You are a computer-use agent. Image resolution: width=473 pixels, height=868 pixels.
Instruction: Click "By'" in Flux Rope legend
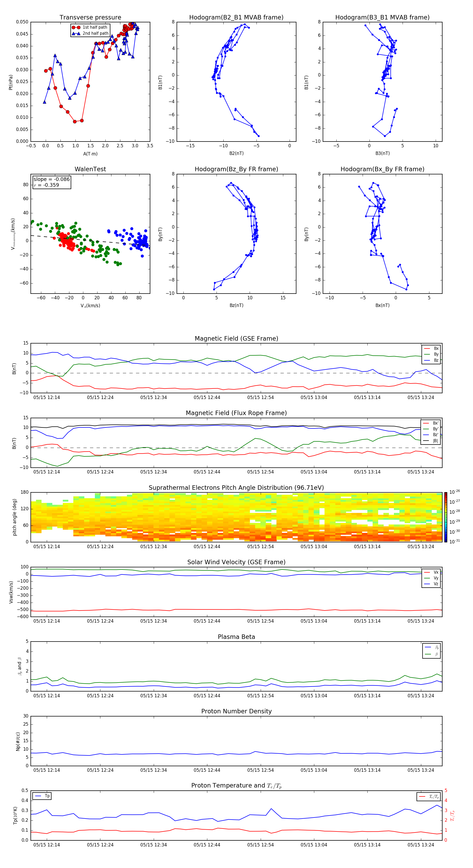coord(431,429)
